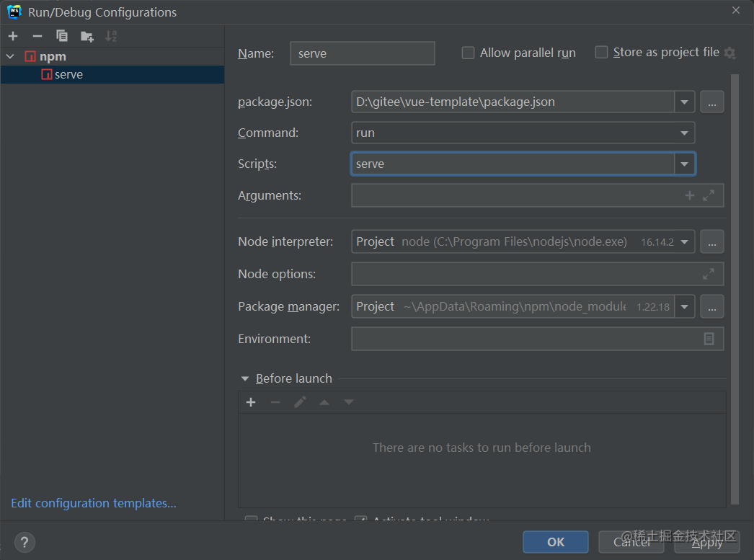Viewport: 754px width, 560px height.
Task: Enable Store as project file
Action: coord(601,52)
